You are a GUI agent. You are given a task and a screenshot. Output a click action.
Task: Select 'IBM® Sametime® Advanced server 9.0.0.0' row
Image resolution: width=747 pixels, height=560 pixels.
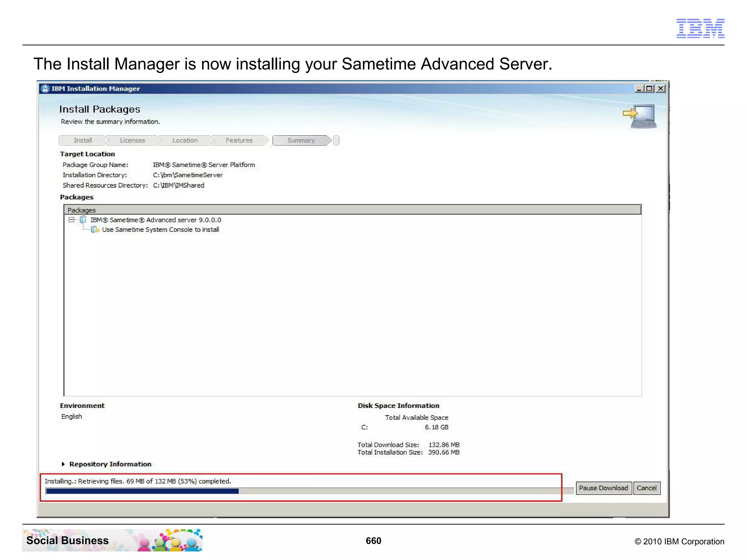pos(155,220)
